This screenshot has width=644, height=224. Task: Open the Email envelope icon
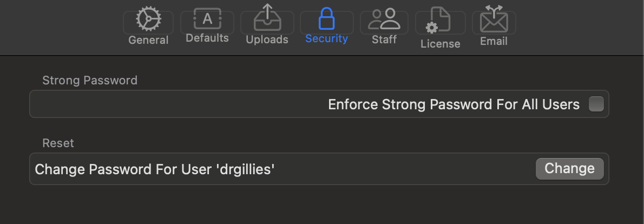pyautogui.click(x=494, y=19)
